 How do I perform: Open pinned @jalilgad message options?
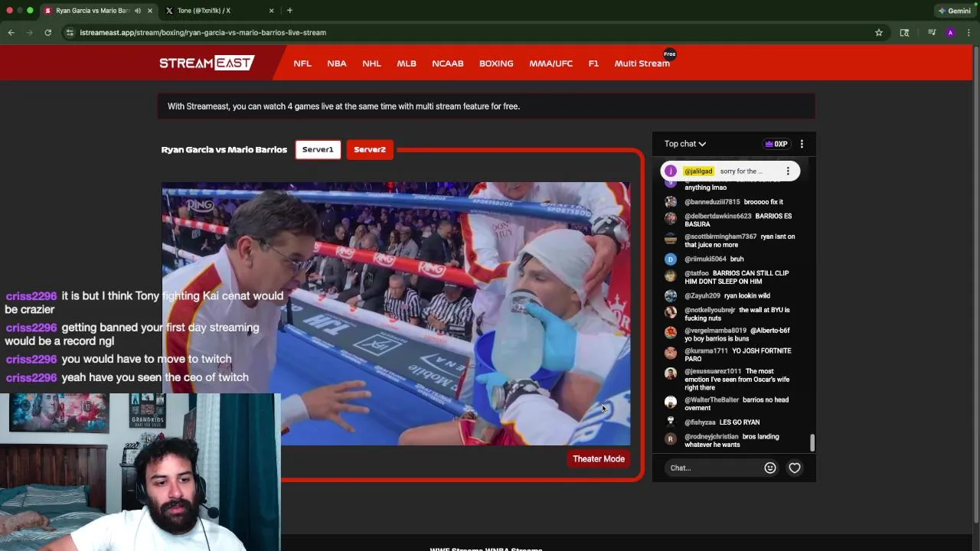coord(788,171)
